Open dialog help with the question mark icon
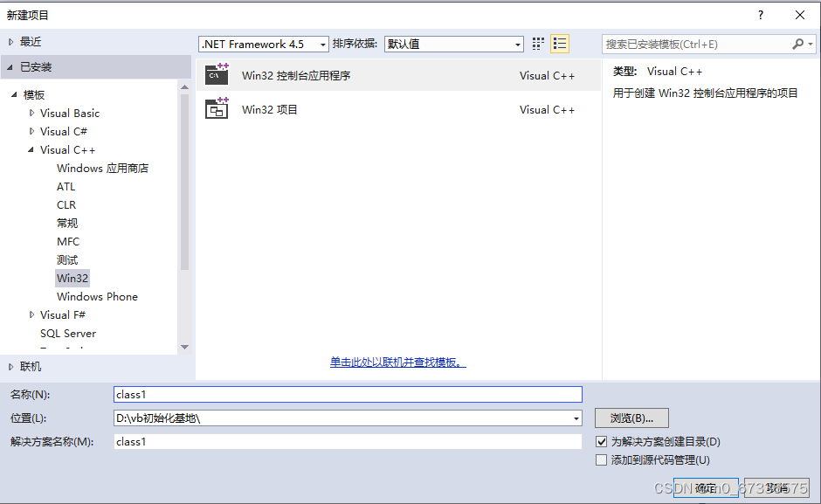This screenshot has height=504, width=821. (760, 14)
